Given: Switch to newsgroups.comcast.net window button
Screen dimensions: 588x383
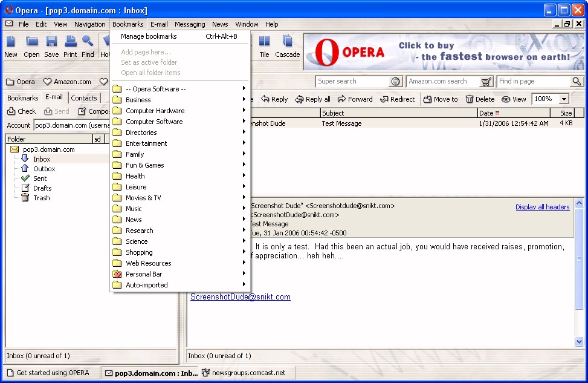Looking at the screenshot, I should point(248,373).
